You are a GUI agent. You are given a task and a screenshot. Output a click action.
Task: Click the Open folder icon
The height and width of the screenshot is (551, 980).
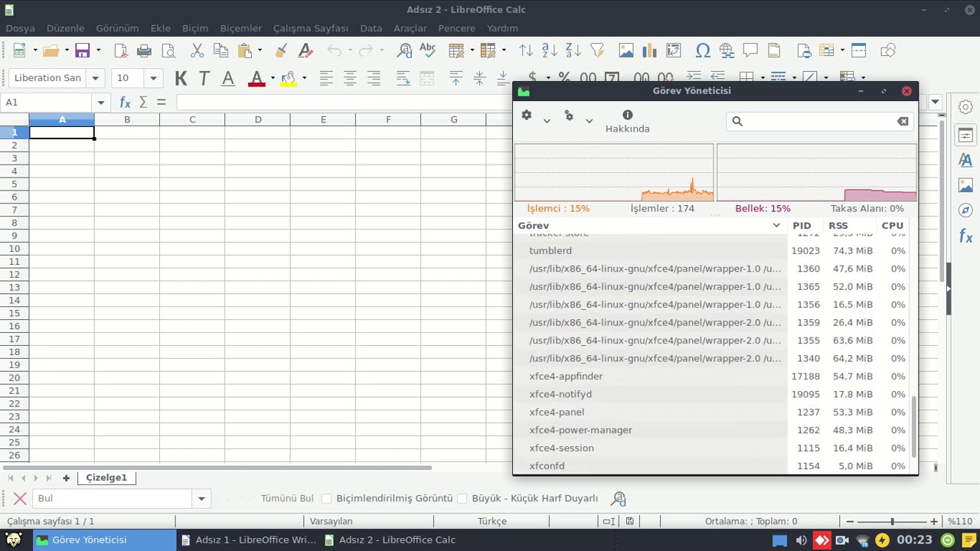click(51, 51)
